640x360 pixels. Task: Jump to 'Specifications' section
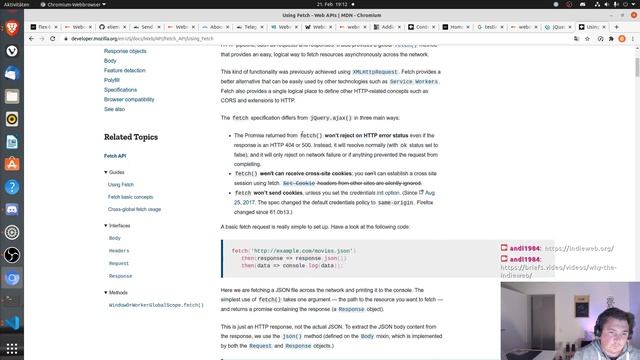pyautogui.click(x=120, y=90)
